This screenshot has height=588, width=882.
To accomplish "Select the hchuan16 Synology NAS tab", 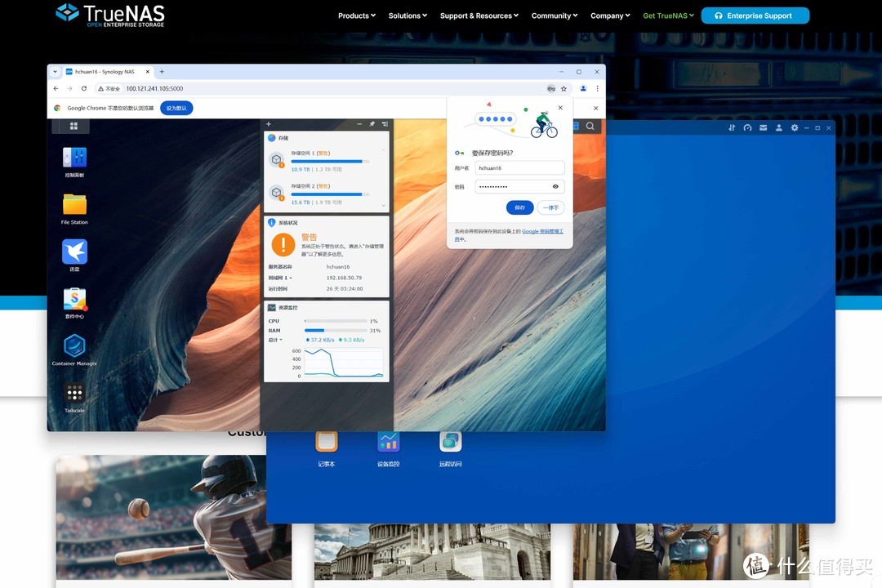I will pos(105,72).
